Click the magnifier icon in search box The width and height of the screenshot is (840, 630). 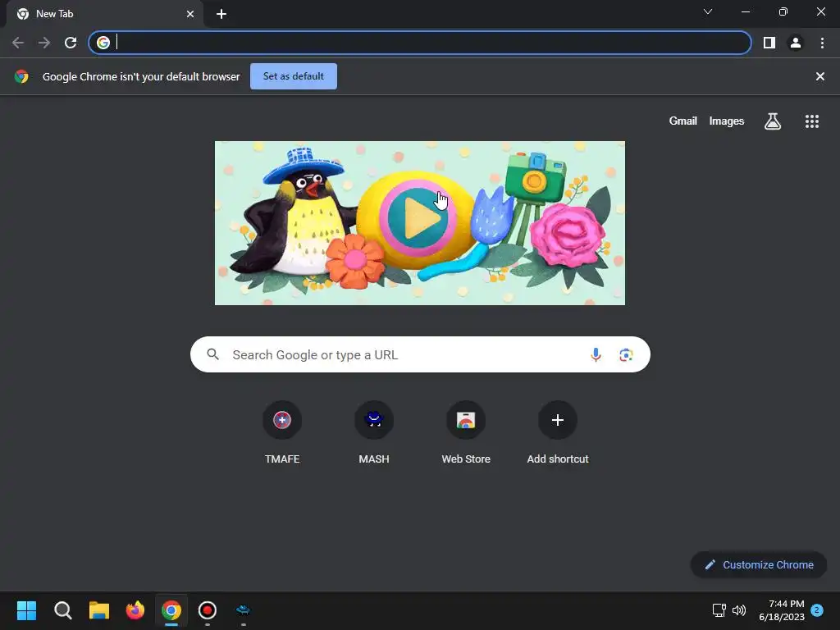(213, 354)
